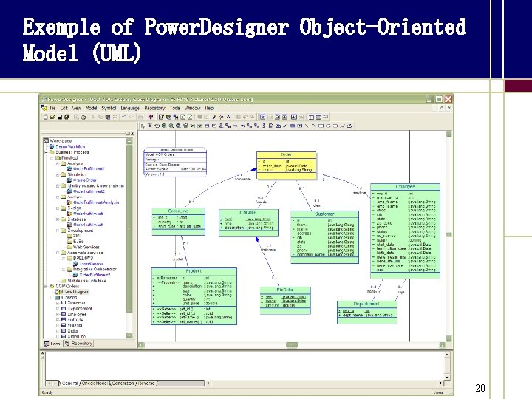
Task: Select the Line drawing tool
Action: point(307,126)
